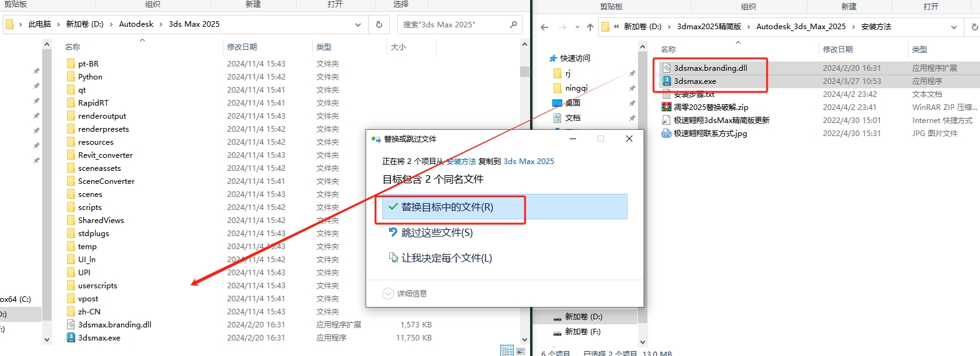Open recent locations dropdown in right window
Viewport: 980px width, 356px height.
[577, 27]
